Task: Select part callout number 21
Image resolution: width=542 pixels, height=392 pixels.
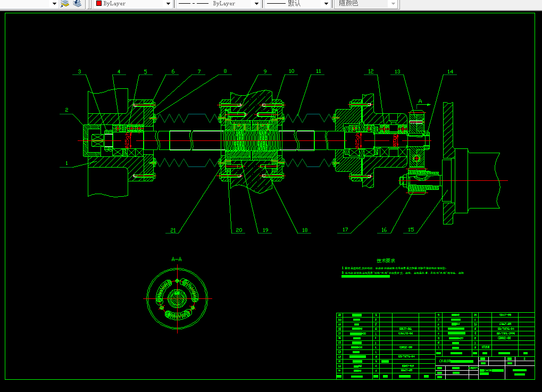Action: point(173,230)
